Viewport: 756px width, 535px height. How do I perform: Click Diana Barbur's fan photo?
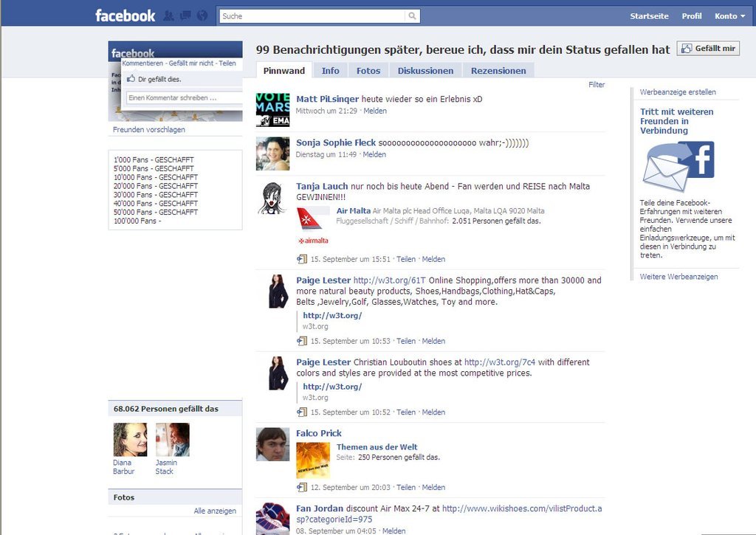[x=130, y=440]
